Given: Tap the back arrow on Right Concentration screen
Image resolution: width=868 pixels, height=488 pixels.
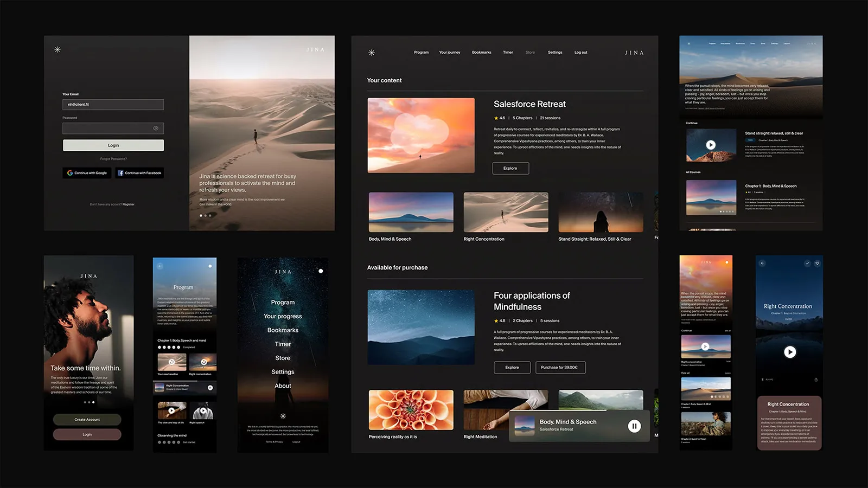Looking at the screenshot, I should (762, 264).
